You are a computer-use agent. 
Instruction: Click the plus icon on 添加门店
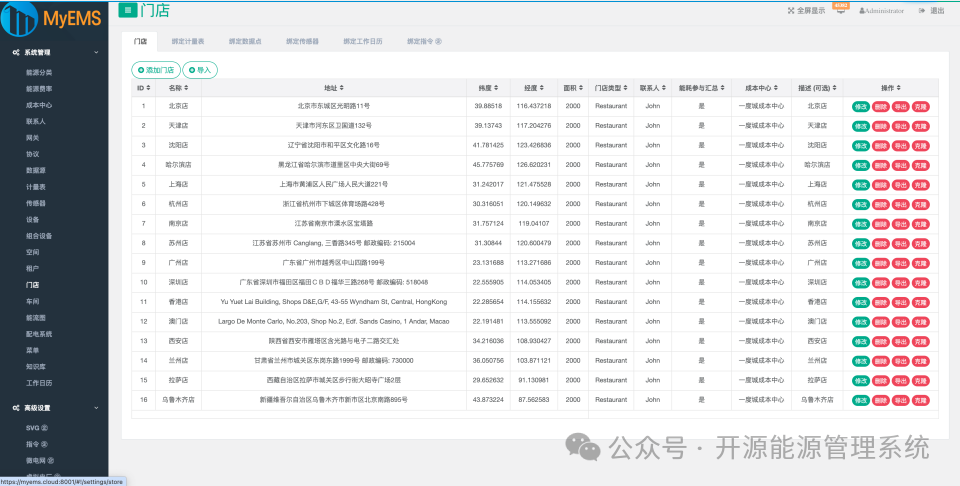141,70
